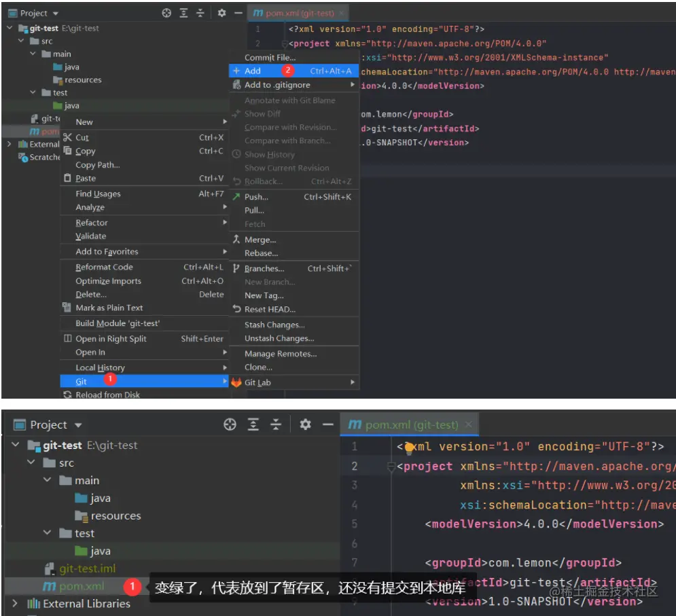The width and height of the screenshot is (676, 616).
Task: Collapse main folder in bottom tree
Action: coord(48,479)
